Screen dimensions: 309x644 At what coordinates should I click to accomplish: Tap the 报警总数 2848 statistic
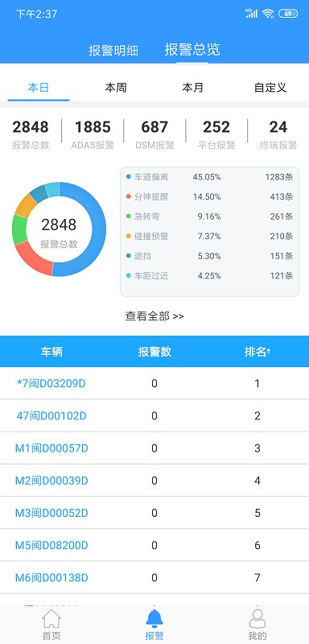[31, 134]
